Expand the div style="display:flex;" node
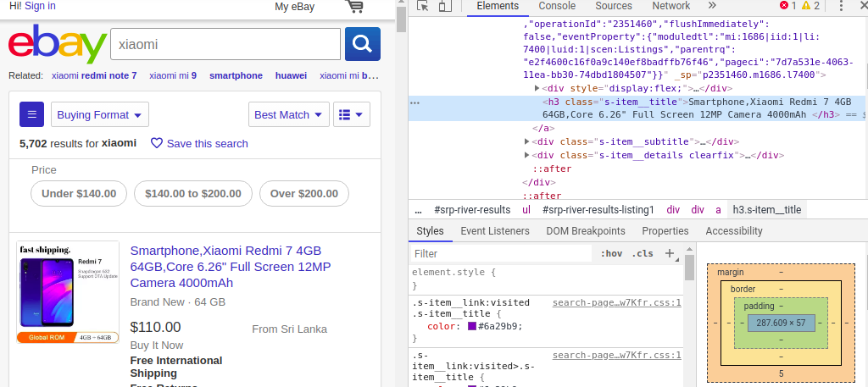Viewport: 868px width, 387px height. [x=537, y=88]
